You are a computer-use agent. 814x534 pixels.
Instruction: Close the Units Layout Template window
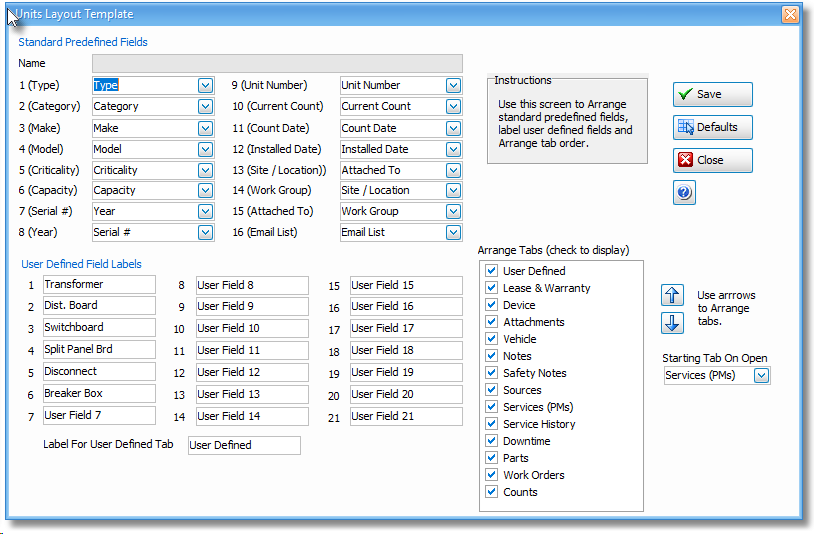[790, 14]
